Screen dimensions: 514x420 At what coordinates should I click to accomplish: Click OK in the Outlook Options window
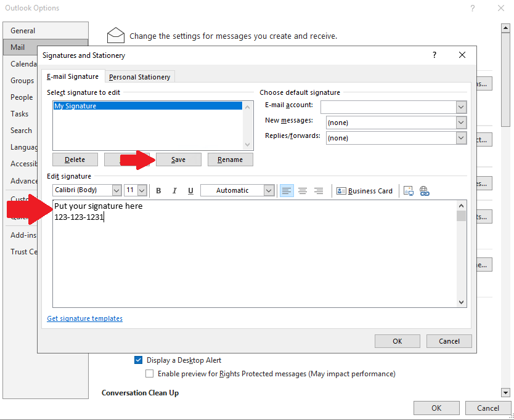point(436,408)
